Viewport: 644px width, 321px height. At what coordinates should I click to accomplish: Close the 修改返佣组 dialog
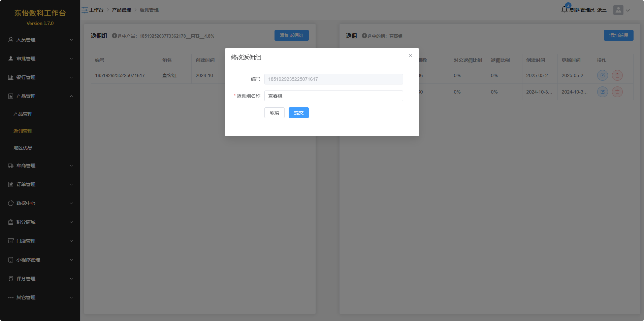click(410, 56)
